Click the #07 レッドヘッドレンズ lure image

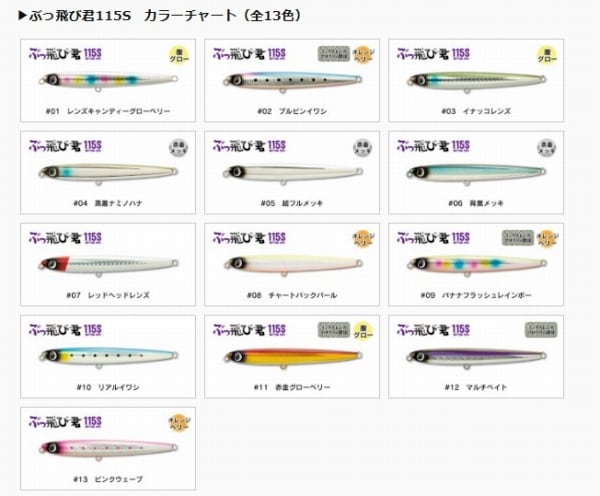(108, 265)
